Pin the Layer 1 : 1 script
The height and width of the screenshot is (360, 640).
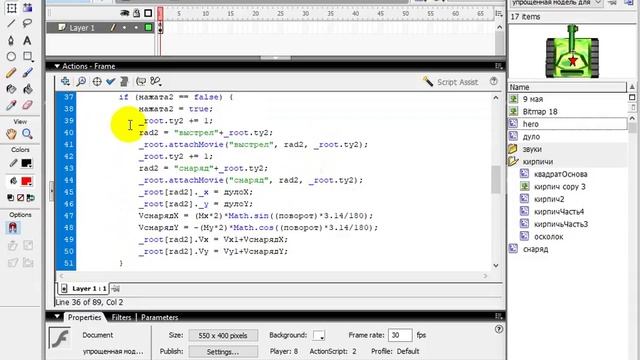(x=116, y=289)
